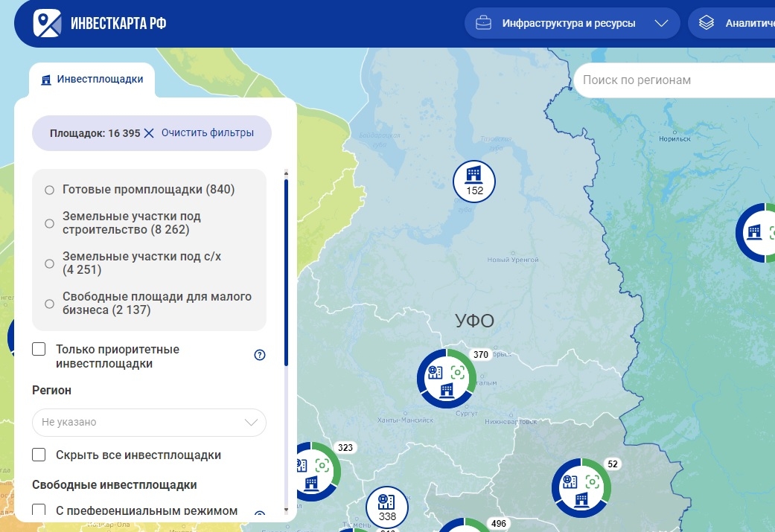Click the Очистить фильтры link
The image size is (775, 532).
[x=207, y=133]
